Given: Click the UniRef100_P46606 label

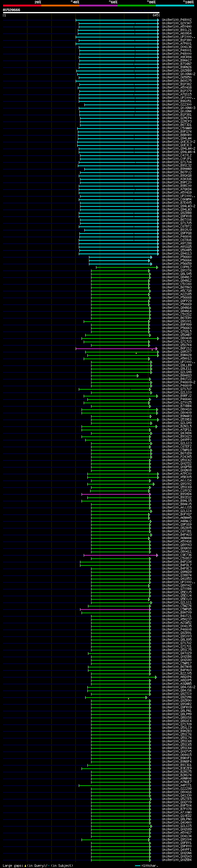Looking at the screenshot, I should [x=176, y=237].
